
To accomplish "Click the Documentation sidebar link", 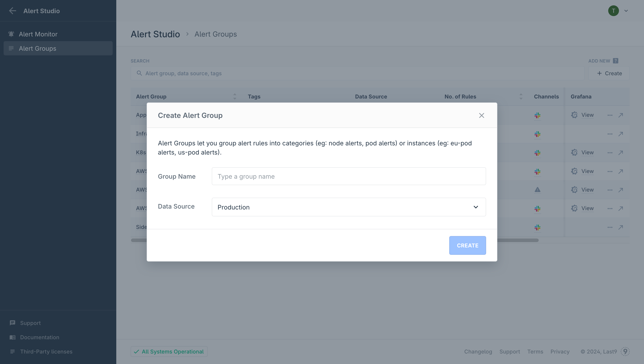I will (39, 337).
